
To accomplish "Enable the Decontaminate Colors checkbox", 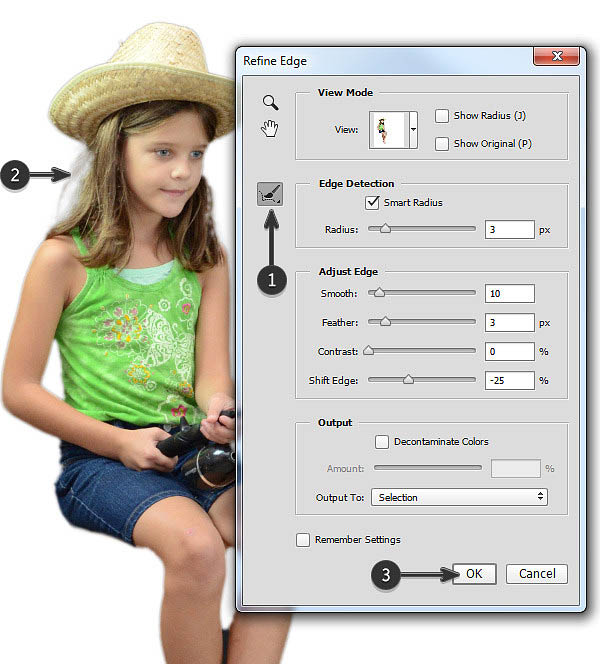I will click(381, 442).
